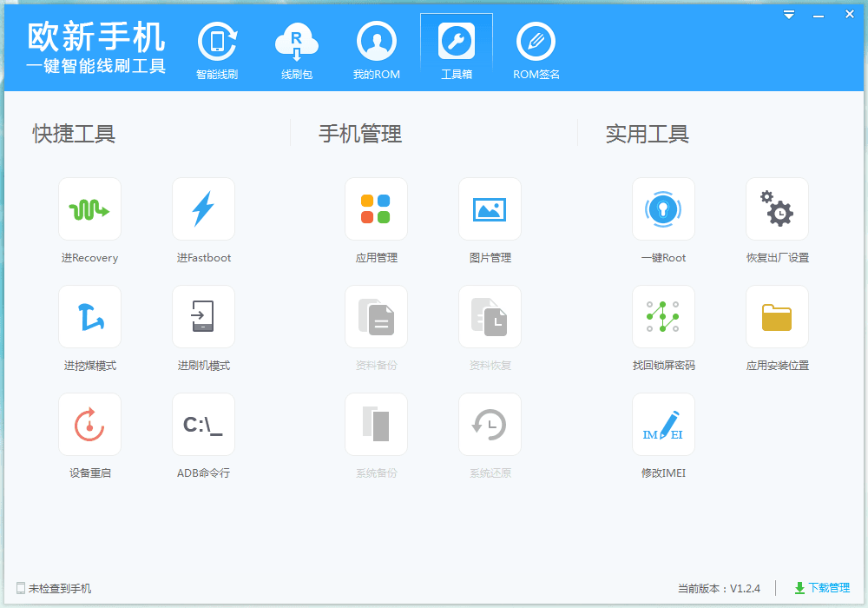Launch the 进Fastboot lightning icon
Viewport: 868px width, 608px height.
[203, 209]
